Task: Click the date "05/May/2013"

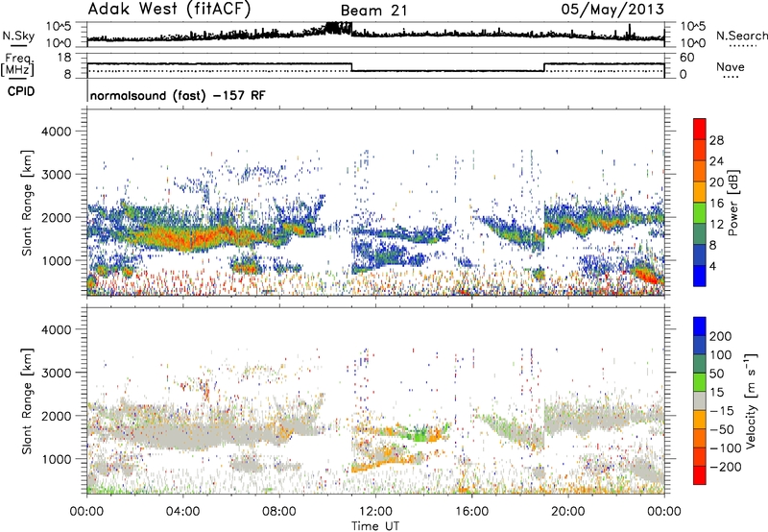Action: click(612, 9)
